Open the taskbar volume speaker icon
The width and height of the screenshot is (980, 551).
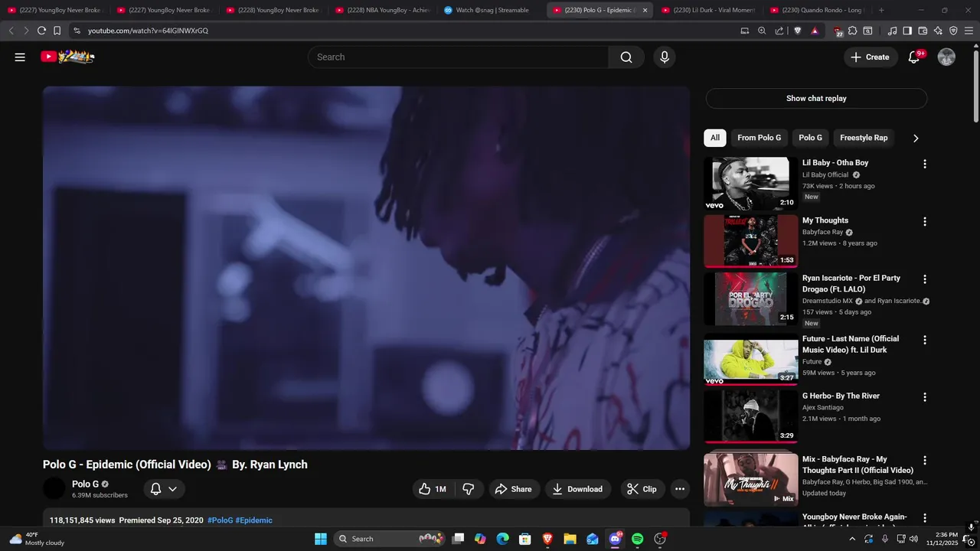click(x=913, y=539)
